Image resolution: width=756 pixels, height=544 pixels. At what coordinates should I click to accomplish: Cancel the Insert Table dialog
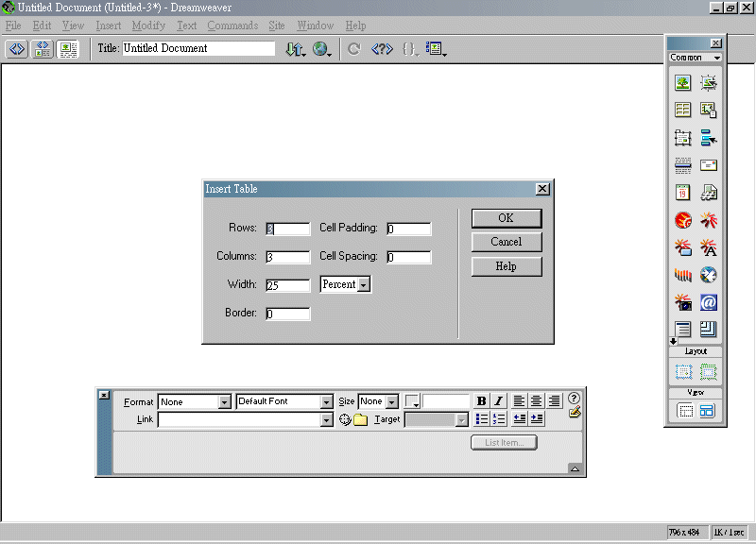[x=507, y=242]
